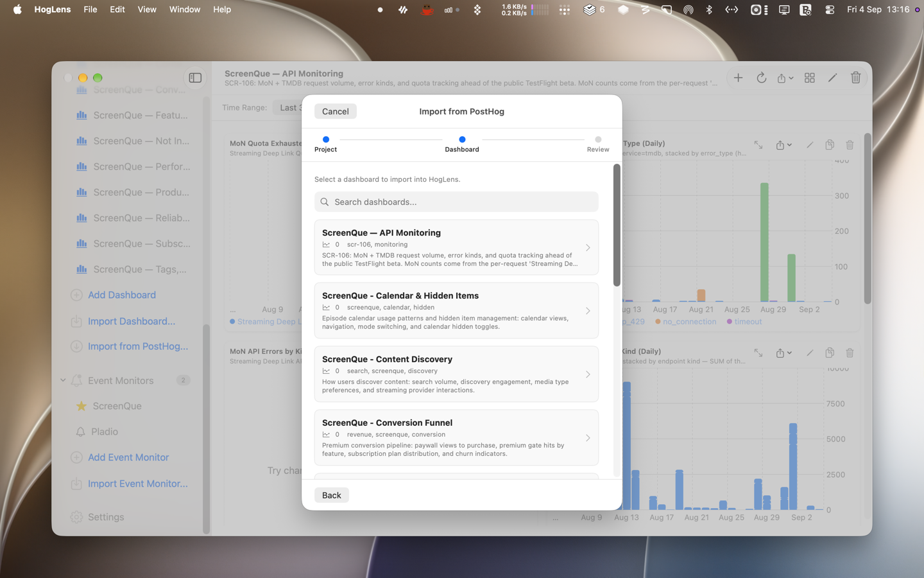Click the Back button in the import dialog

(x=331, y=495)
